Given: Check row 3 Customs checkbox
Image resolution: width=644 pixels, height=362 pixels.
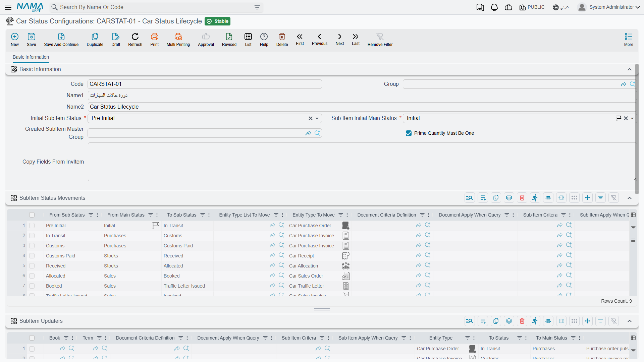Looking at the screenshot, I should [32, 246].
